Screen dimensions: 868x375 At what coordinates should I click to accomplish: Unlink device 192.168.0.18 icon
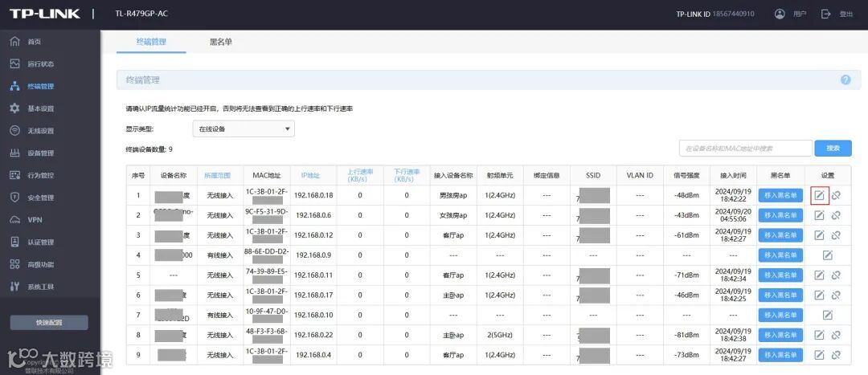[836, 194]
